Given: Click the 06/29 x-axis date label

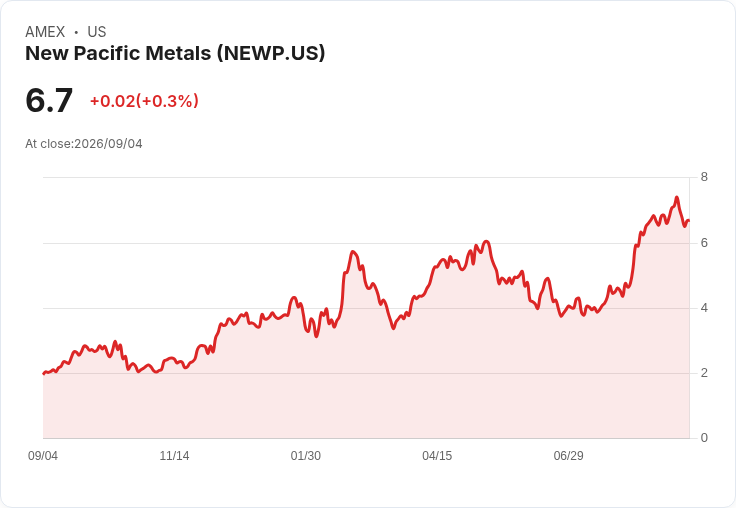Looking at the screenshot, I should 568,455.
